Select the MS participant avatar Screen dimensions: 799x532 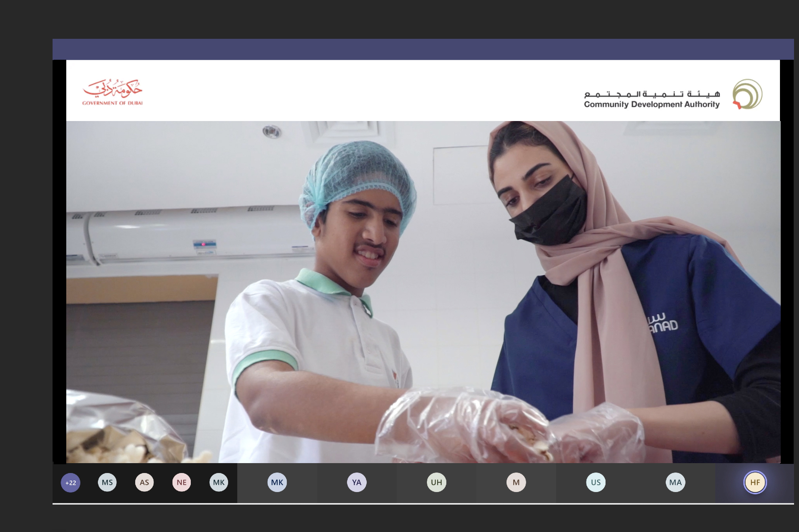(x=107, y=483)
